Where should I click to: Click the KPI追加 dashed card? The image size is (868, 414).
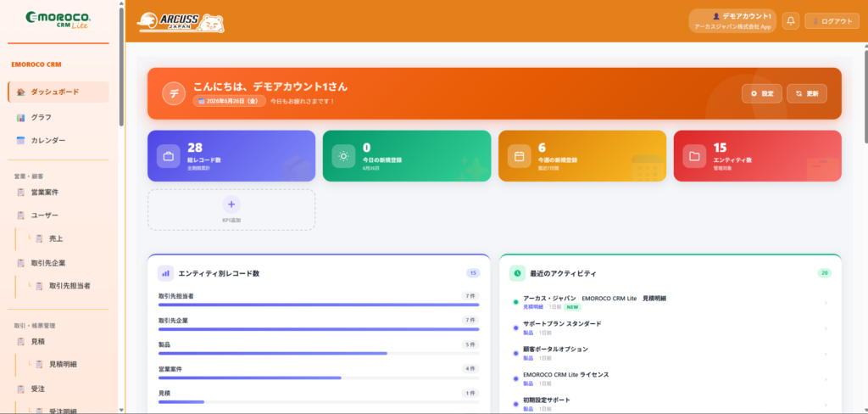(231, 210)
